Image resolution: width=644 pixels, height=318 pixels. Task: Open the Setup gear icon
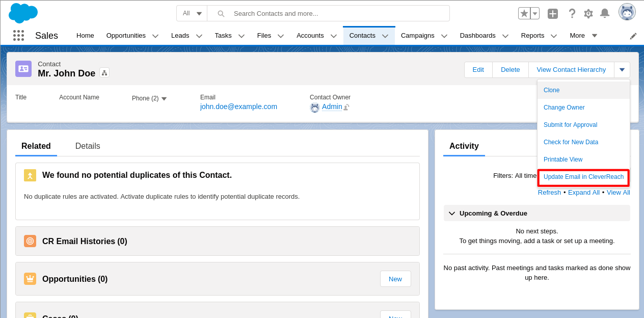588,14
